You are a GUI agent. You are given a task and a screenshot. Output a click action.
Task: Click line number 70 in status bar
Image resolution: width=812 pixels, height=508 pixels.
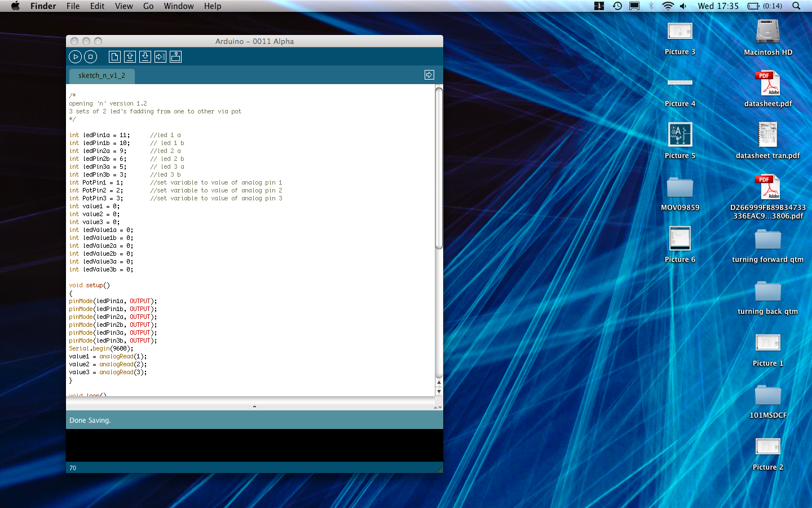pos(73,468)
